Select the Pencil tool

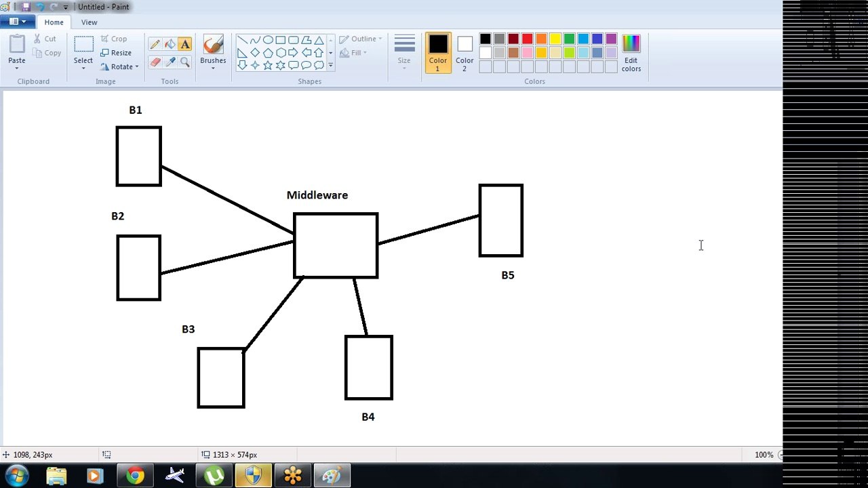click(155, 45)
